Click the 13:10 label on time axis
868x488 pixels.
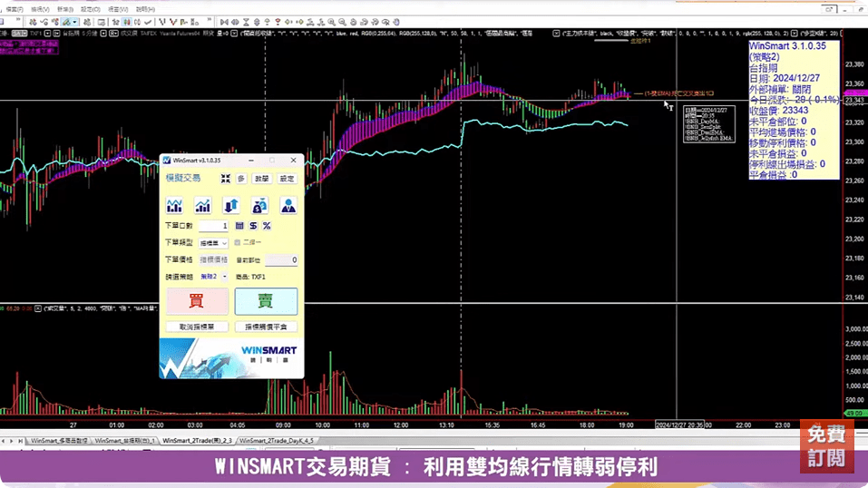coord(447,425)
